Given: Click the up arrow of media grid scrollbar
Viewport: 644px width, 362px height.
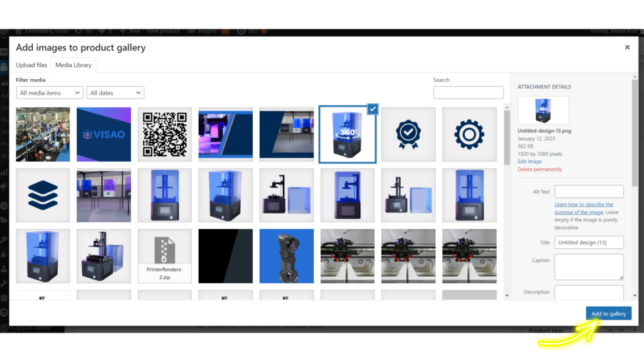Looking at the screenshot, I should click(507, 107).
